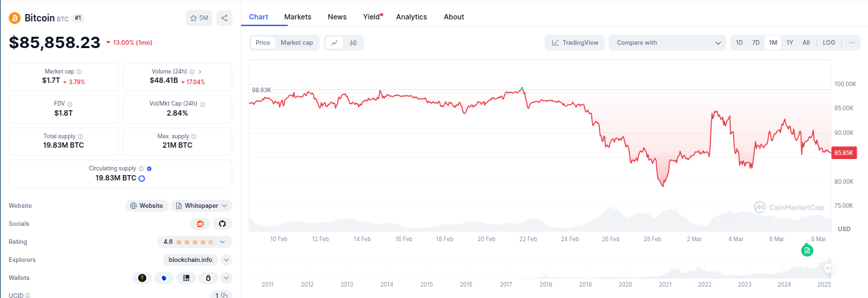Screen dimensions: 868x298
Task: Click the Total supply info icon
Action: coord(81,136)
